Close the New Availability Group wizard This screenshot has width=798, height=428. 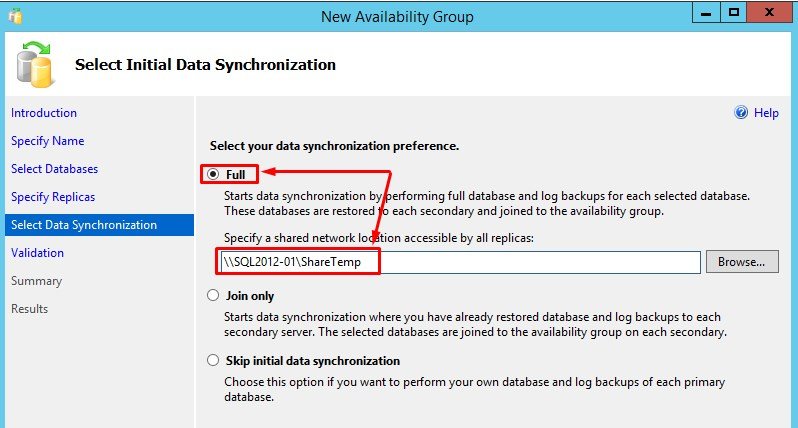pyautogui.click(x=772, y=14)
